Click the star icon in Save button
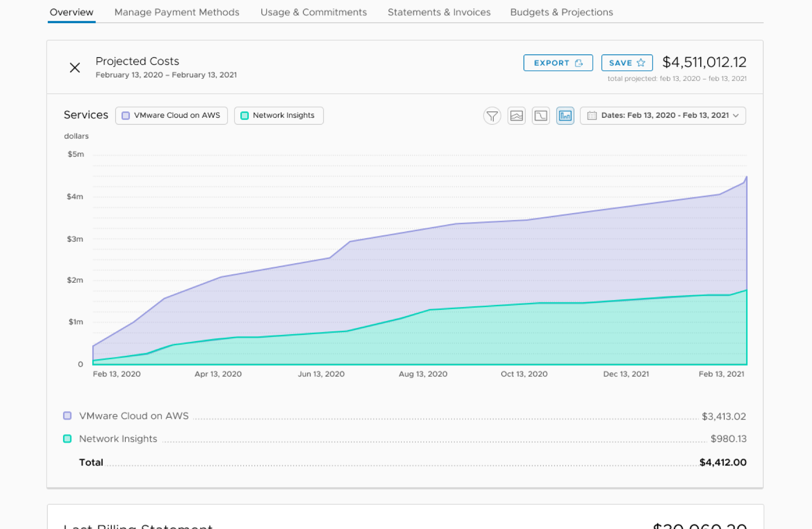This screenshot has width=812, height=529. tap(641, 63)
